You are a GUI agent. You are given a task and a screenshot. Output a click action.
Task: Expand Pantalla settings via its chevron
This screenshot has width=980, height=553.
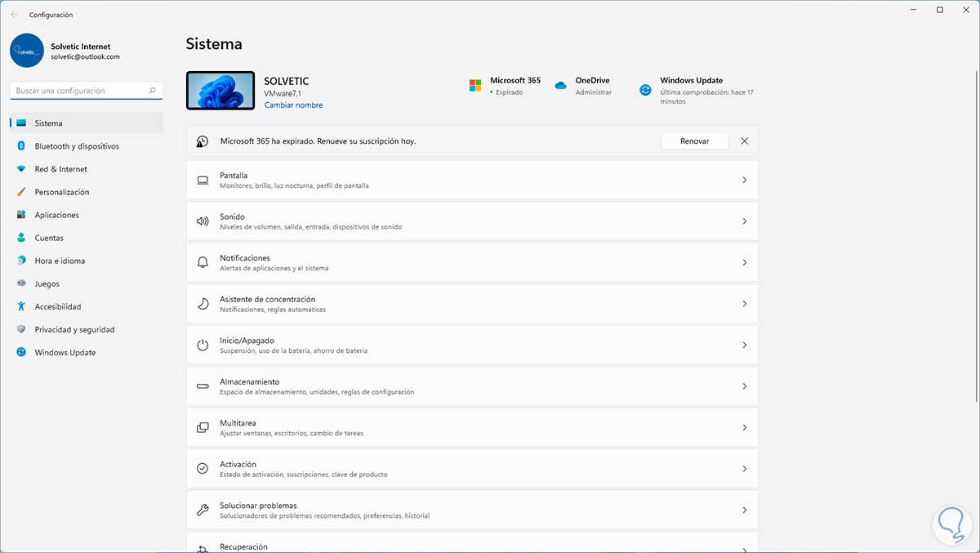click(744, 180)
